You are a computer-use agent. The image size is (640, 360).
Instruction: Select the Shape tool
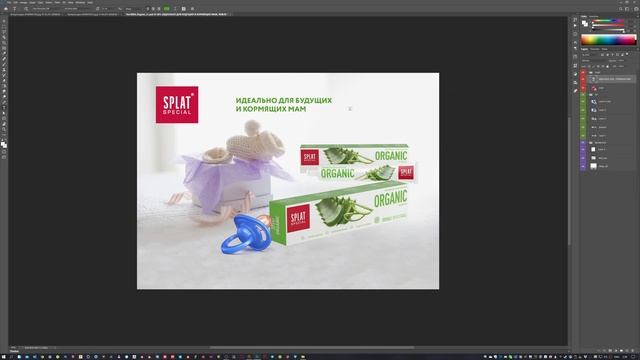pyautogui.click(x=4, y=118)
